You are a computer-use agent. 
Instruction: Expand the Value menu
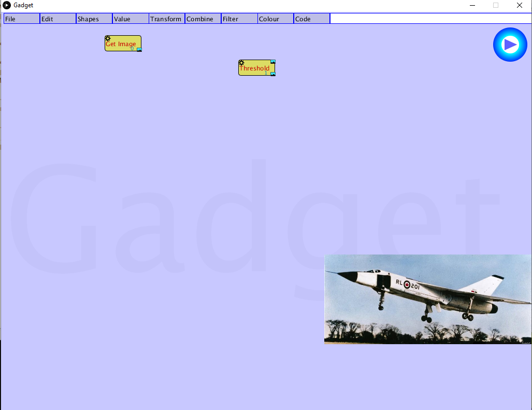click(x=131, y=19)
